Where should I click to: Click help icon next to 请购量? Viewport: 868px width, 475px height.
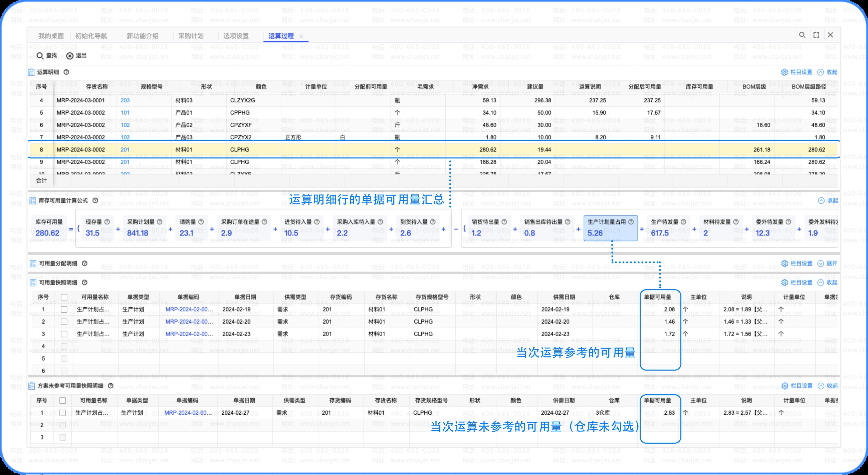(201, 222)
